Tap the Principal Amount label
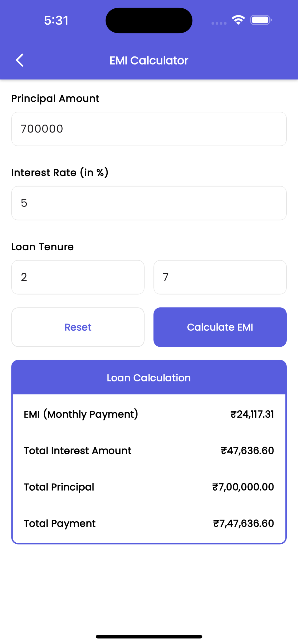This screenshot has height=644, width=298. [x=55, y=98]
